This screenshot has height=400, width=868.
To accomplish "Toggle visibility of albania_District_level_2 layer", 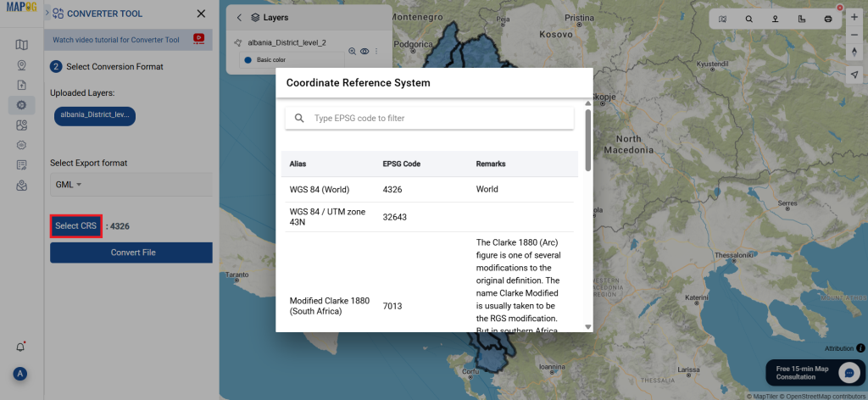I will click(364, 51).
